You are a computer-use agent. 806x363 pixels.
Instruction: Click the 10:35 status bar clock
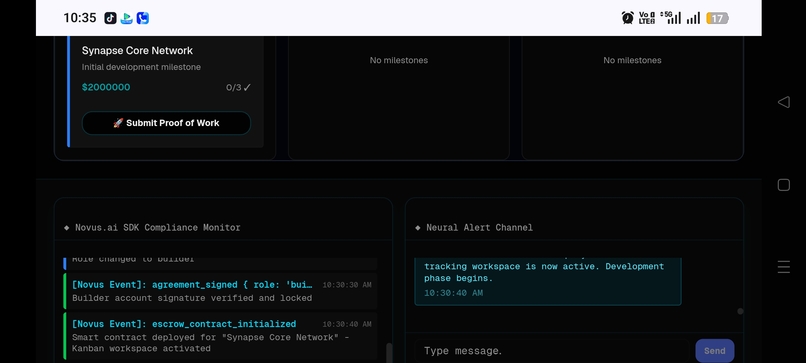click(x=80, y=18)
